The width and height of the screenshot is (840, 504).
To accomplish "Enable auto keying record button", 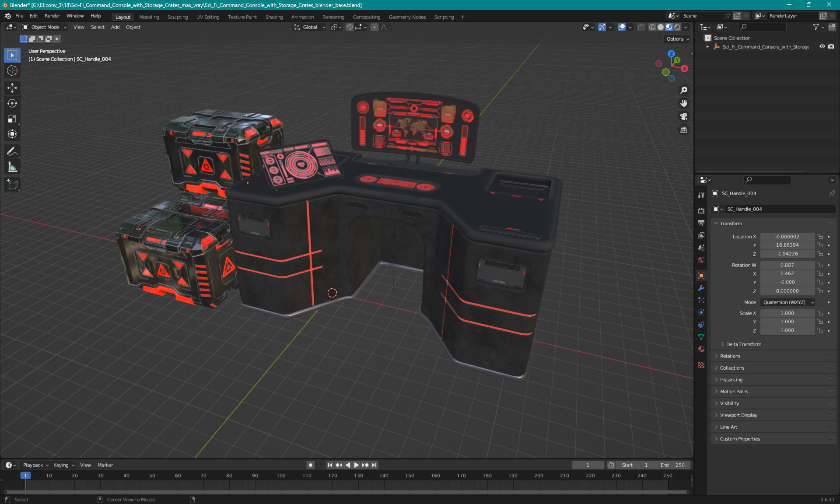I will coord(311,465).
